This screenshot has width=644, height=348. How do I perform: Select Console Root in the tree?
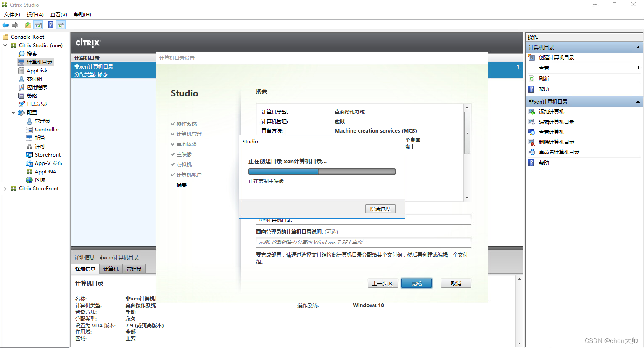pyautogui.click(x=27, y=37)
